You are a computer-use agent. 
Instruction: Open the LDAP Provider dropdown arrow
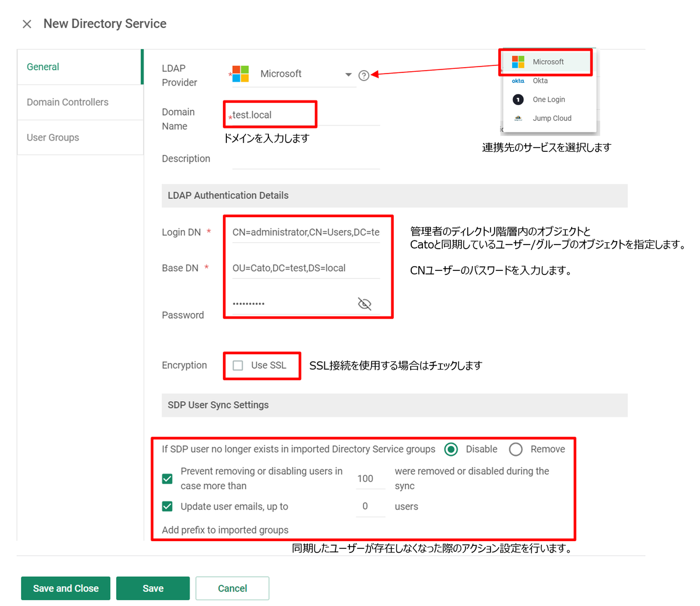click(x=348, y=75)
